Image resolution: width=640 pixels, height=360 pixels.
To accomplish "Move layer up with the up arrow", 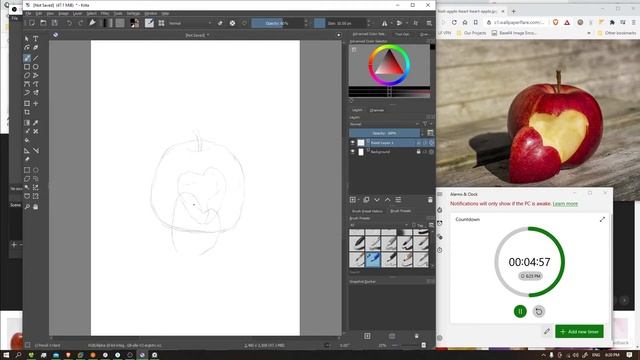I will pos(387,200).
